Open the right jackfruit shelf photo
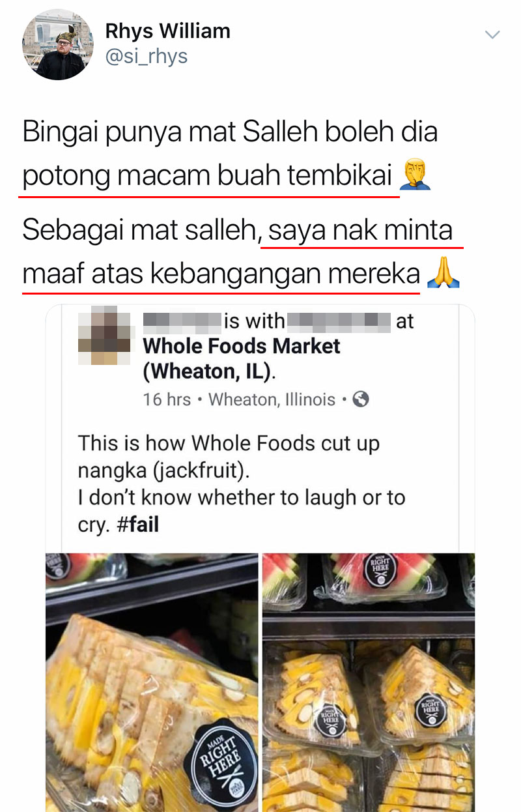The width and height of the screenshot is (521, 812). tap(369, 682)
